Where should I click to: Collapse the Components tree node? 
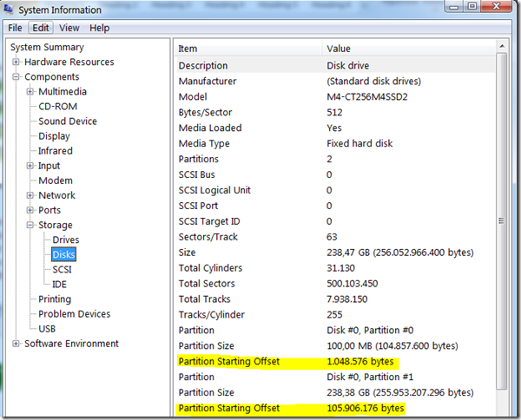16,77
